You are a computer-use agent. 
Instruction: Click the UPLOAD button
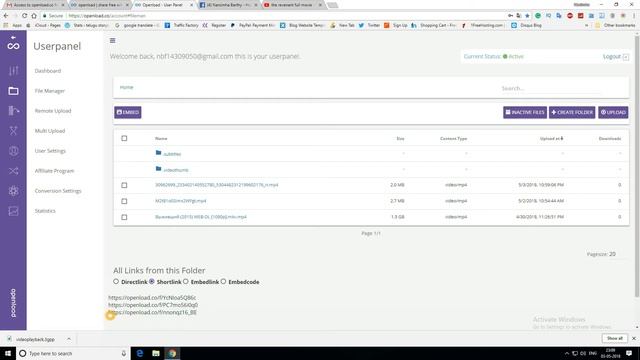tap(613, 112)
